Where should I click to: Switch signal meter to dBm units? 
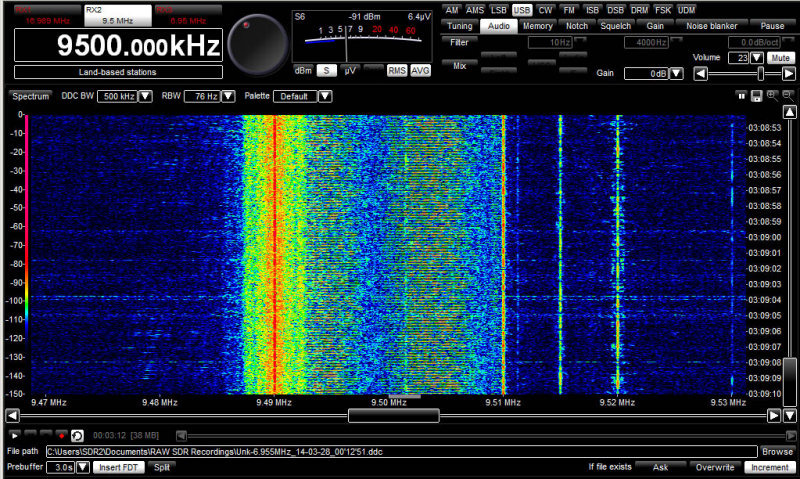tap(303, 70)
